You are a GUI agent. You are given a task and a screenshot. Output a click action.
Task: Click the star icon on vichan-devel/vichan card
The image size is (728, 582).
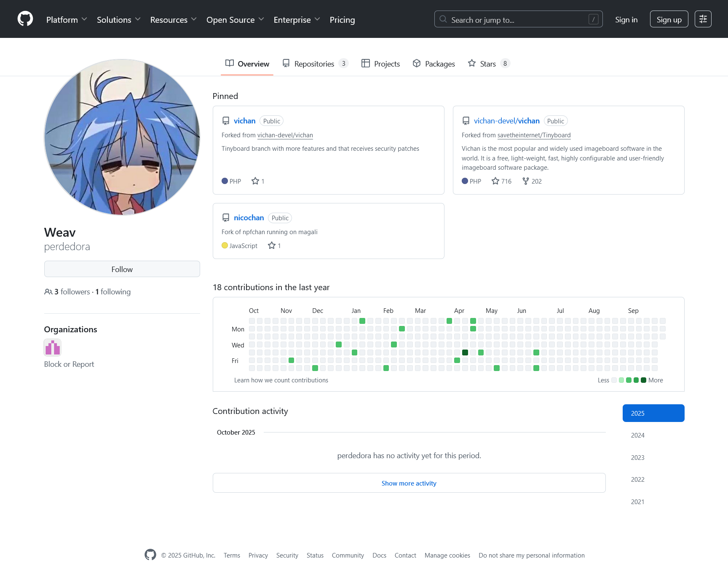pyautogui.click(x=495, y=181)
